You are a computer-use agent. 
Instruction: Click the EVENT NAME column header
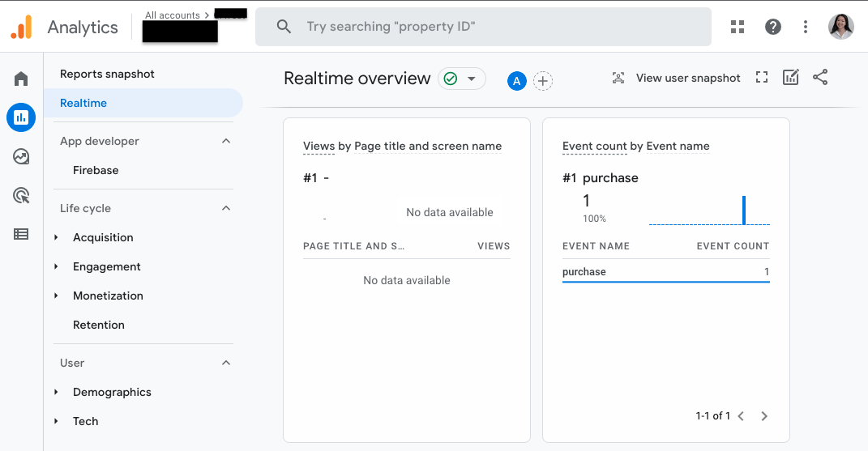[x=596, y=246]
